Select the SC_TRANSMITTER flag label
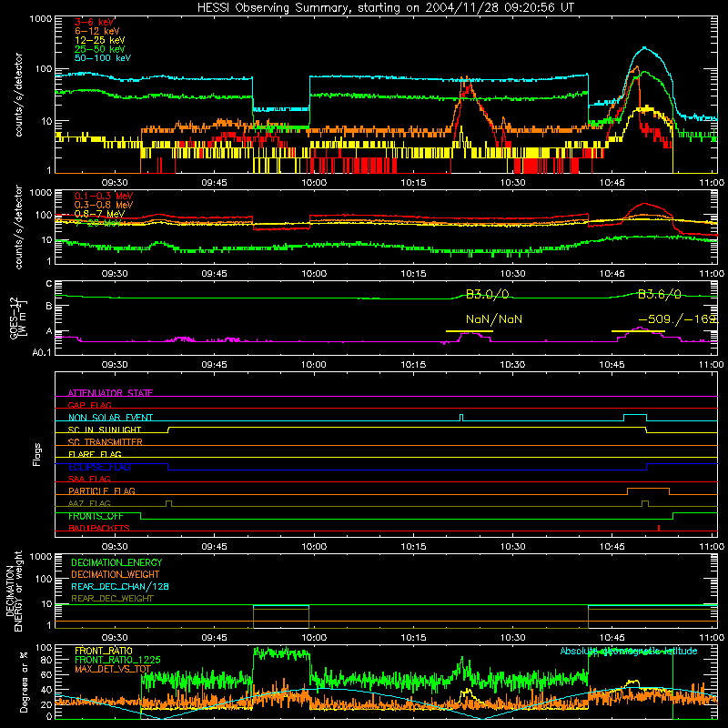Image resolution: width=728 pixels, height=728 pixels. tap(105, 442)
